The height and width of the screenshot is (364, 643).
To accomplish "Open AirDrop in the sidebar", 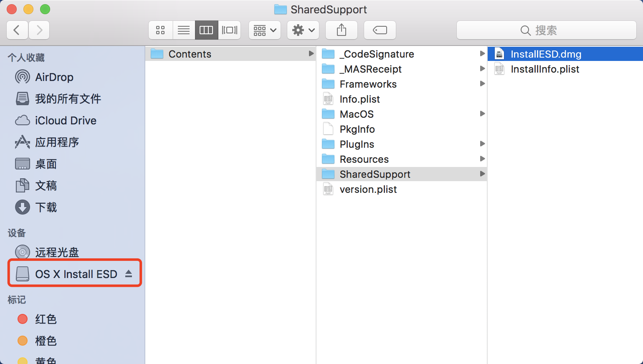I will click(x=54, y=77).
